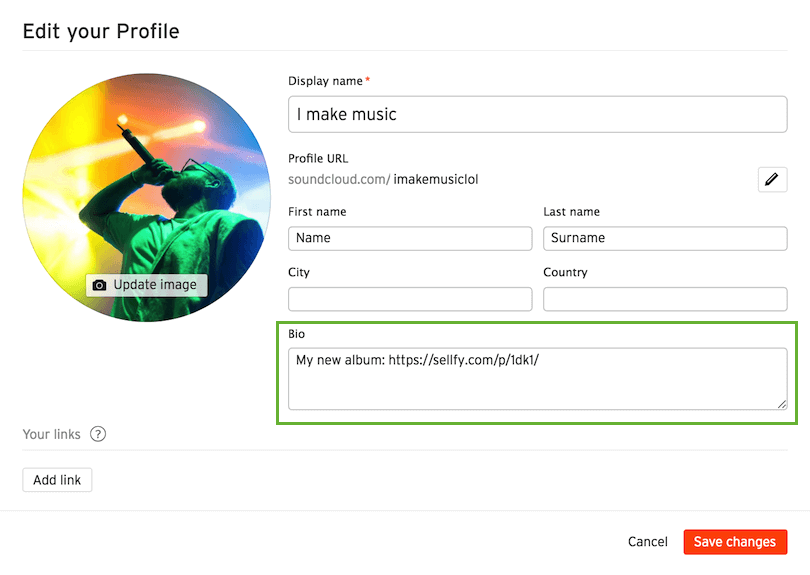Click the Bio textarea resize handle
This screenshot has height=575, width=810.
click(782, 404)
